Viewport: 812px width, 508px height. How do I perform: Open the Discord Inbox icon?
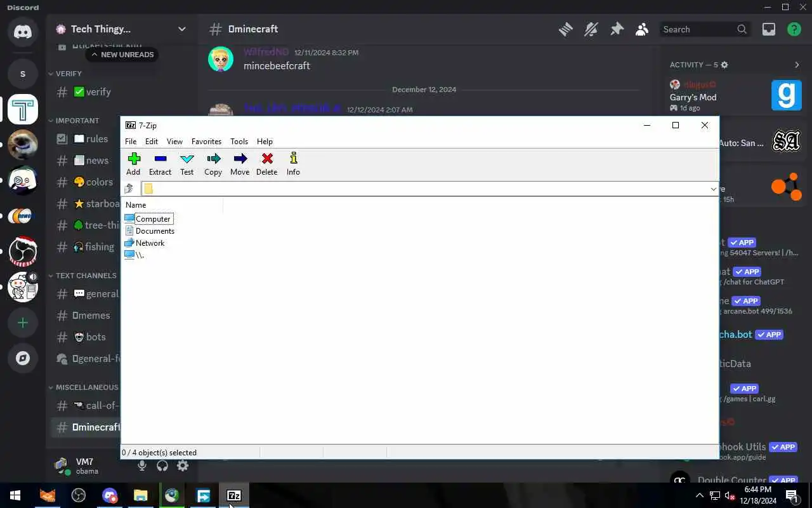769,29
